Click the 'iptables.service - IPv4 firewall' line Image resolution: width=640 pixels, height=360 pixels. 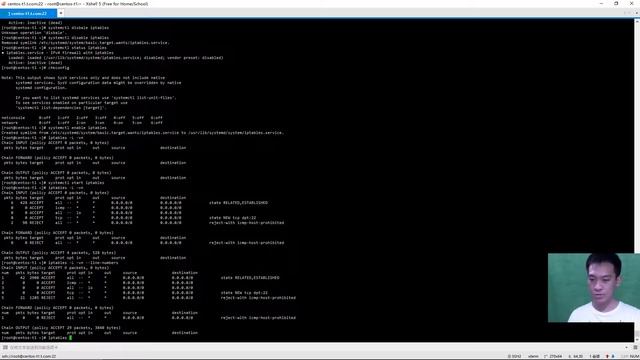pyautogui.click(x=58, y=53)
